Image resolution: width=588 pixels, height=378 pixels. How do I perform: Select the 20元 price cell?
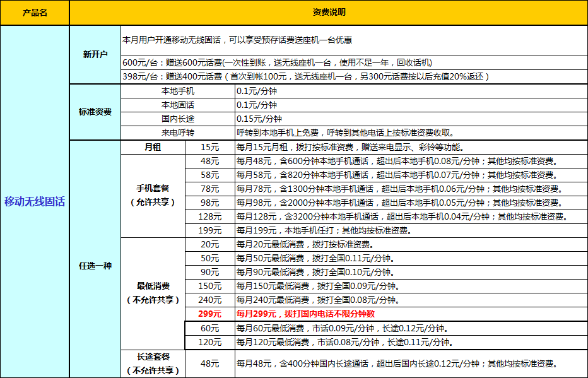coord(210,244)
